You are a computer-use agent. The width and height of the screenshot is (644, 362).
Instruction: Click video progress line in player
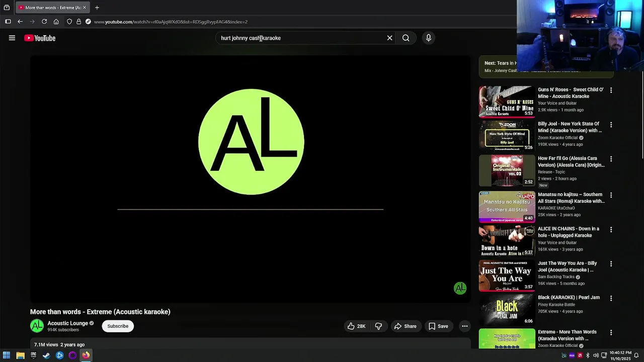(x=250, y=209)
